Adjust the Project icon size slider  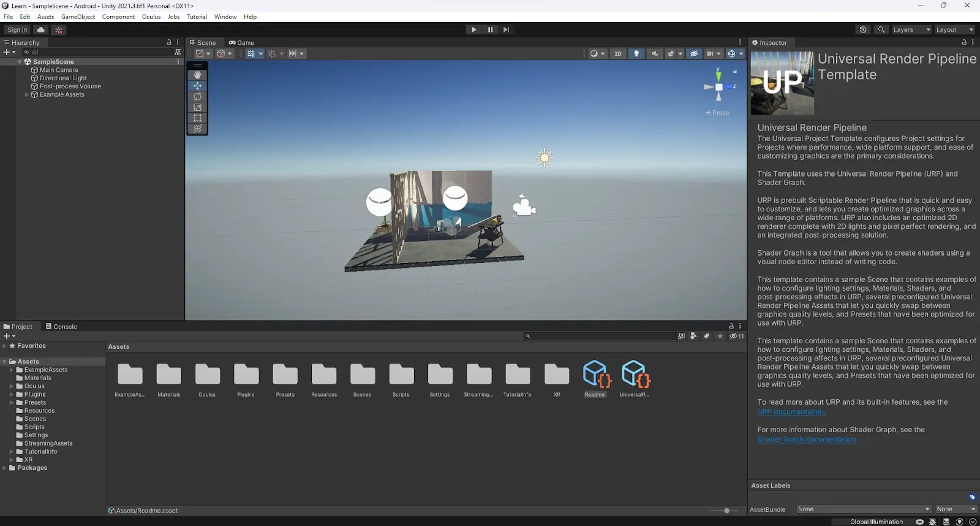(x=726, y=511)
